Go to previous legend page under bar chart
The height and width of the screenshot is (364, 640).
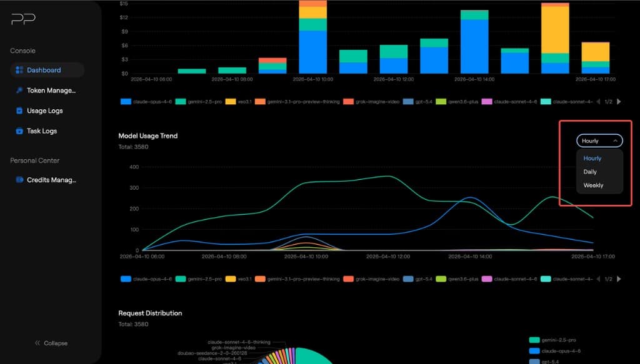pos(598,102)
